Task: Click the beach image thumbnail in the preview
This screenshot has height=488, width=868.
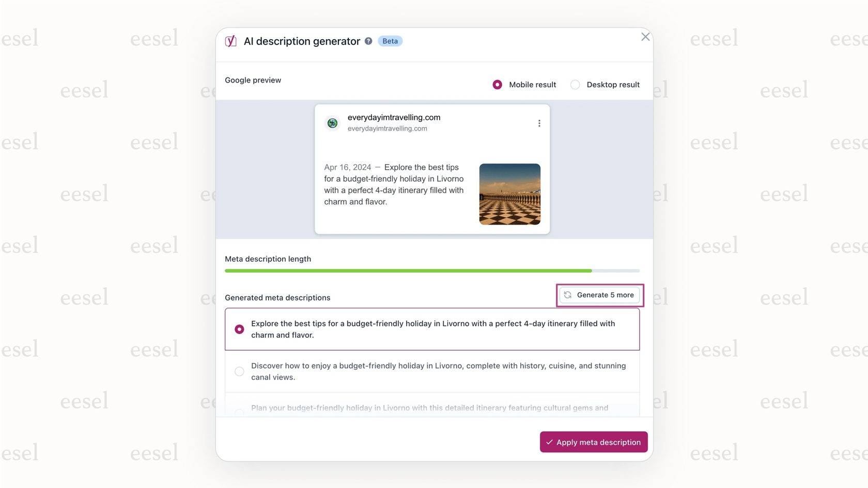Action: click(x=509, y=194)
